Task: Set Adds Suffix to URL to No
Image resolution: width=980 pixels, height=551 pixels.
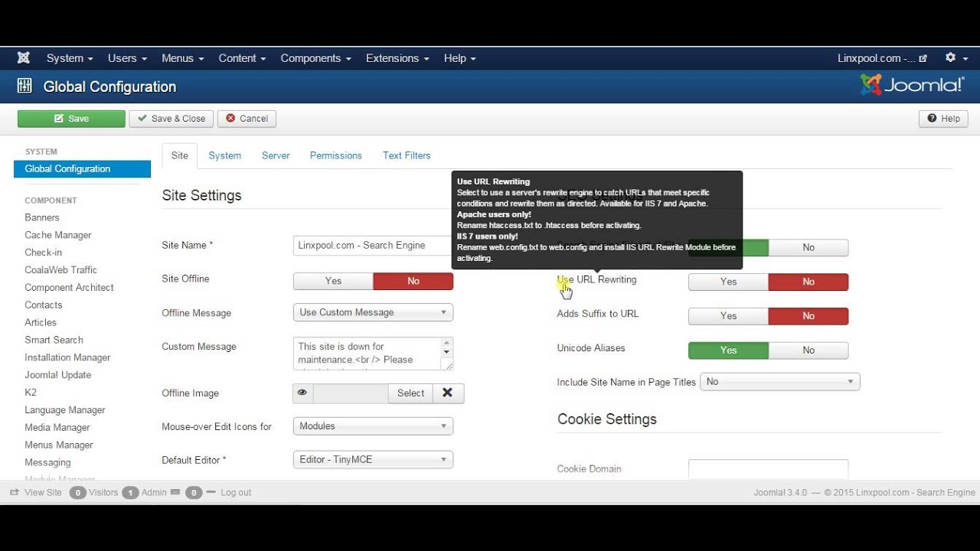Action: tap(808, 316)
